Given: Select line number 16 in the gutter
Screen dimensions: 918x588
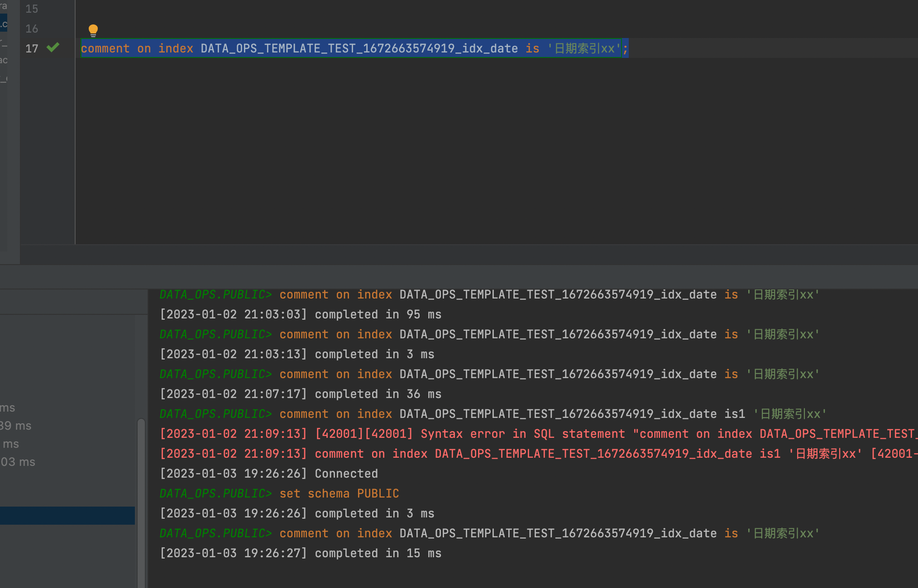Looking at the screenshot, I should [32, 29].
